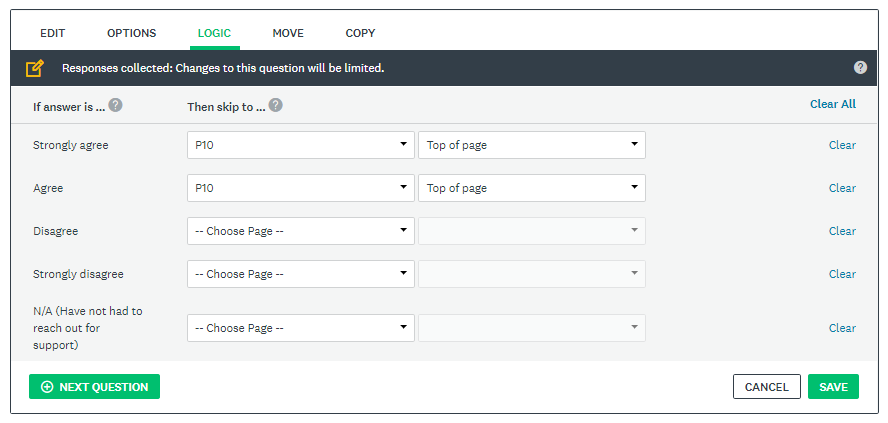Open the Choose Page dropdown for Disagree

300,231
